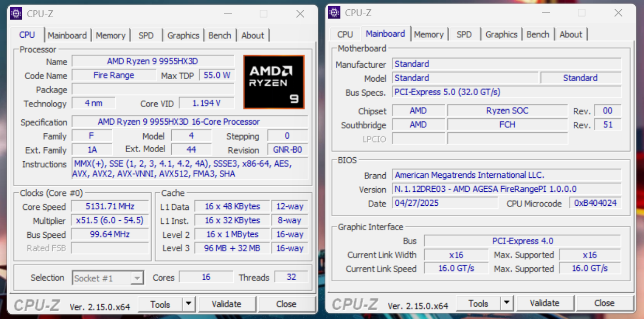This screenshot has width=644, height=319.
Task: Open the Memory tab in left window
Action: [111, 35]
